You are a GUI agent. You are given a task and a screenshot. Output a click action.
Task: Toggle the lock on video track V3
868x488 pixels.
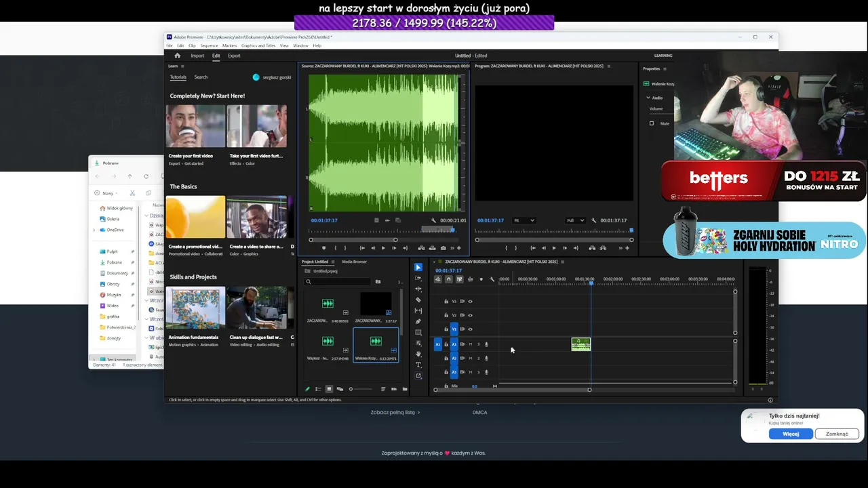tap(446, 302)
